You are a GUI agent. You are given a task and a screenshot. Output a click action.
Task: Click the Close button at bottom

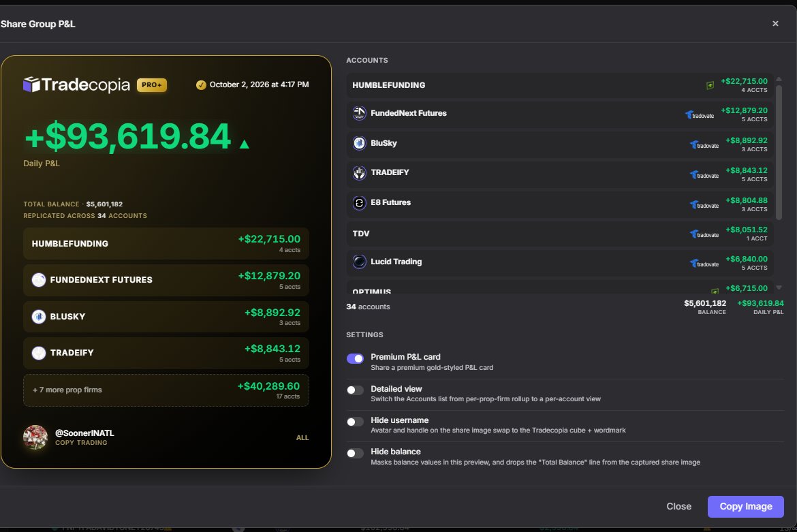point(678,507)
